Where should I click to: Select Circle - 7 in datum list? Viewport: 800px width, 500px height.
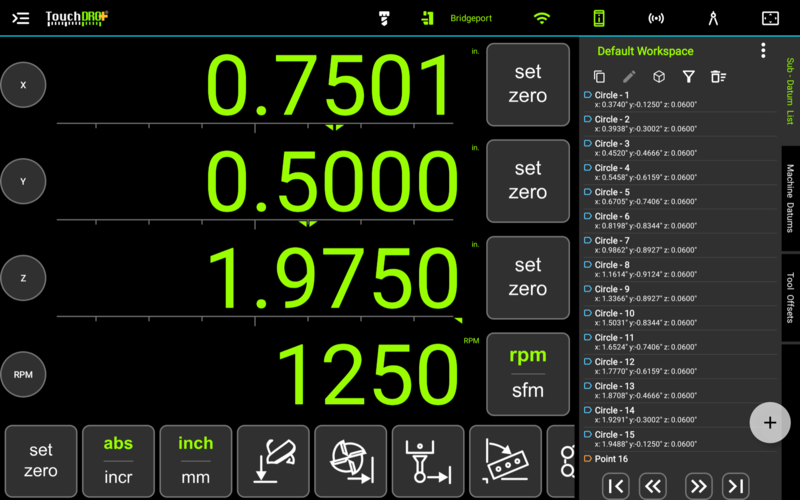tap(680, 245)
